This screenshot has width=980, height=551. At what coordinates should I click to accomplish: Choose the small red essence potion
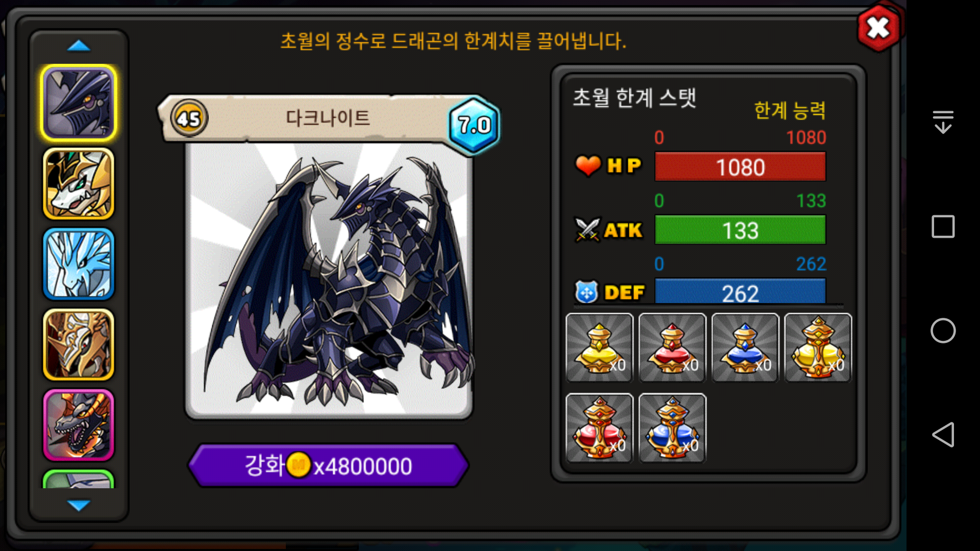pyautogui.click(x=672, y=348)
